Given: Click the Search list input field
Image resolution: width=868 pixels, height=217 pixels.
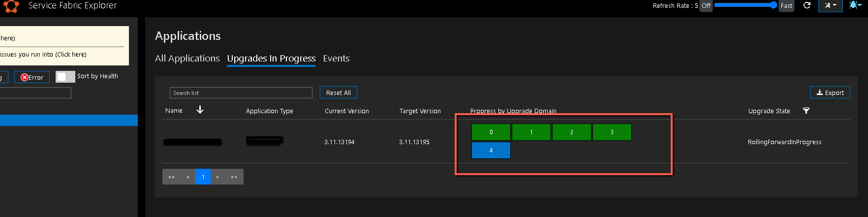Looking at the screenshot, I should [x=241, y=93].
